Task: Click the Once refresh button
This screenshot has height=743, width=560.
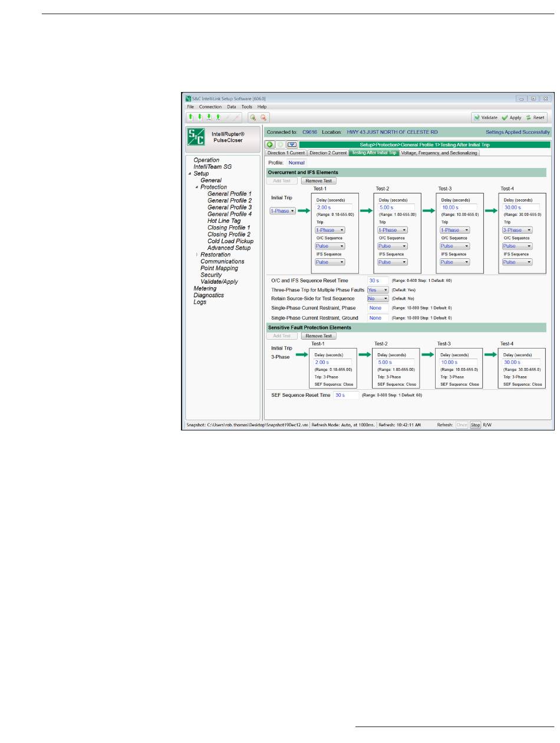Action: click(462, 424)
